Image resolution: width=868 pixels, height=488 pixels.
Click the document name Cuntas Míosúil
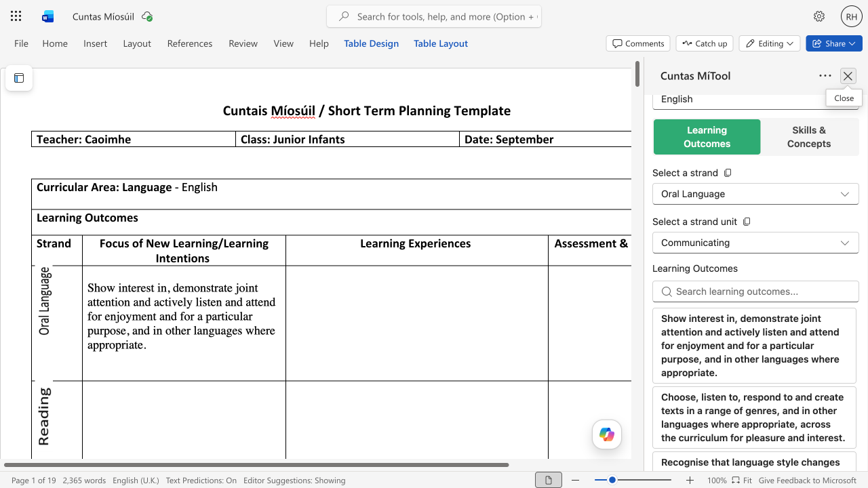103,16
